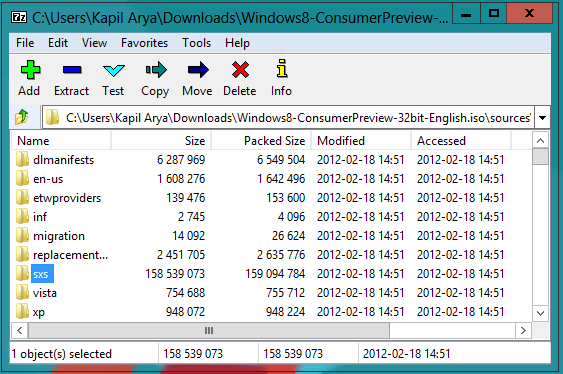Click the green Add icon
This screenshot has height=374, width=563.
(x=30, y=70)
